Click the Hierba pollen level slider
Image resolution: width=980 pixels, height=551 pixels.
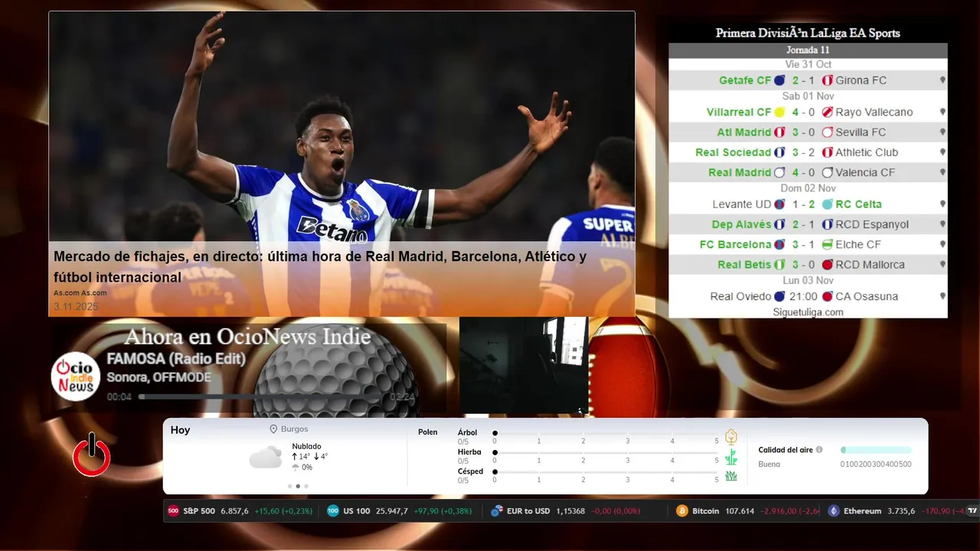(606, 452)
